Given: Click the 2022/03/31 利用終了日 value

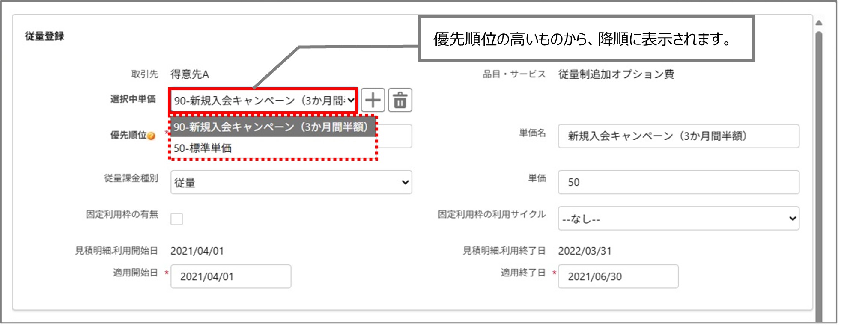Looking at the screenshot, I should click(x=585, y=251).
